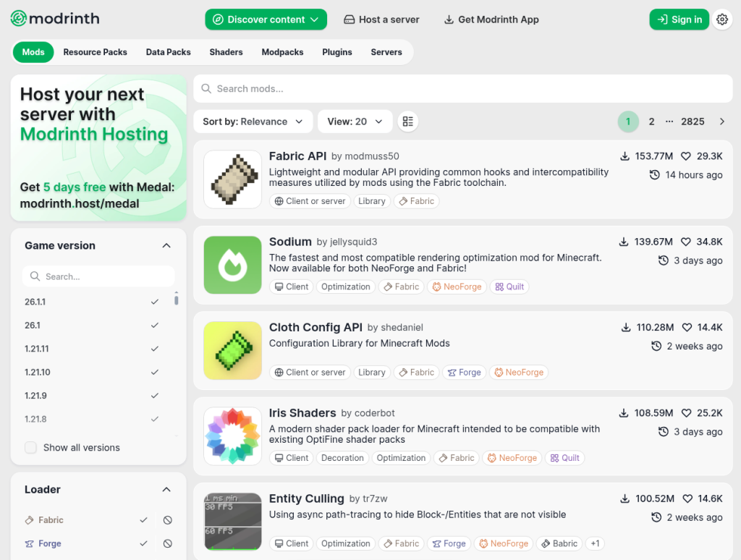The height and width of the screenshot is (560, 741).
Task: Open the View: 20 dropdown
Action: [355, 122]
